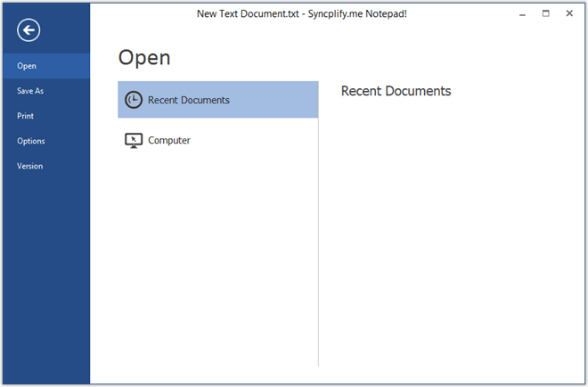Select the Recent Documents label in the location list
Viewport: 588px width, 387px height.
pos(189,100)
